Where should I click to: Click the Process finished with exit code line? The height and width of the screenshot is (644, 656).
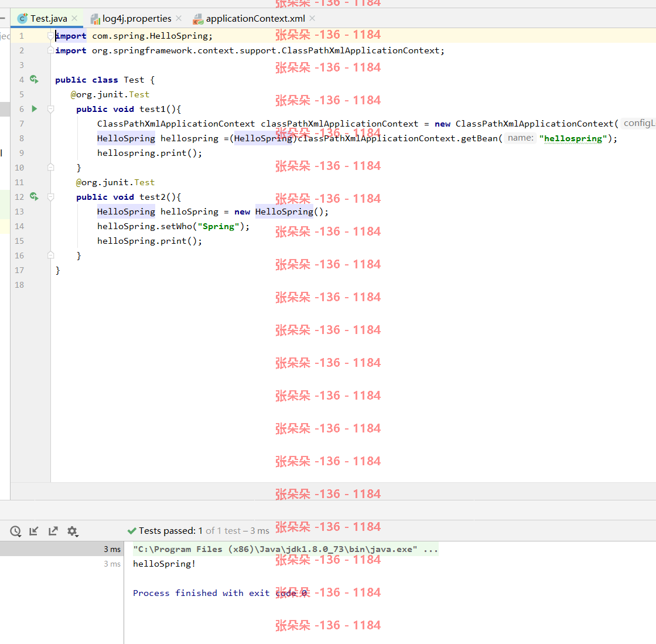(220, 593)
